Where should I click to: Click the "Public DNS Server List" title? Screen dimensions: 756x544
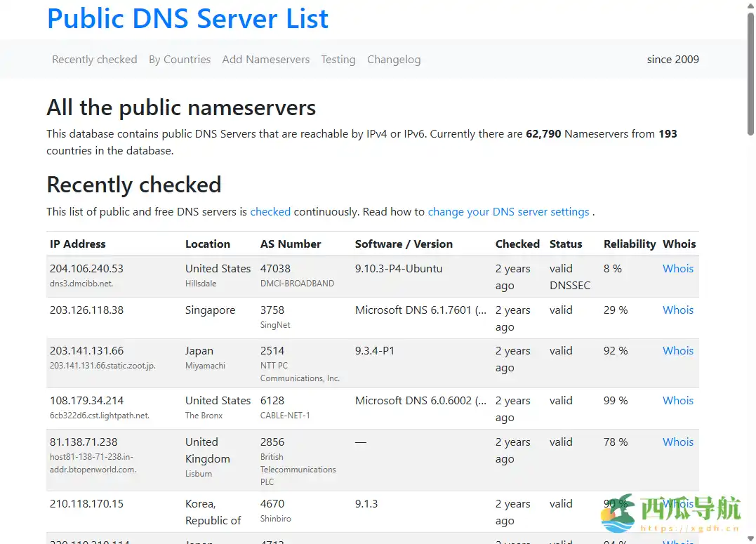[x=187, y=19]
